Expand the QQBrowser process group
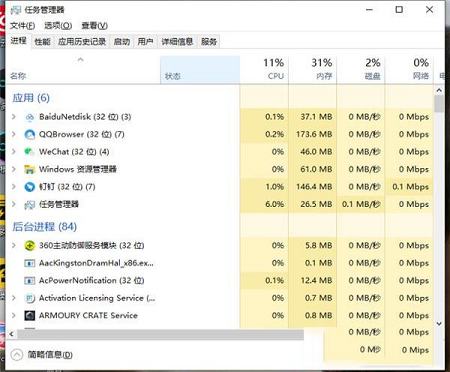This screenshot has width=450, height=372. click(x=14, y=134)
